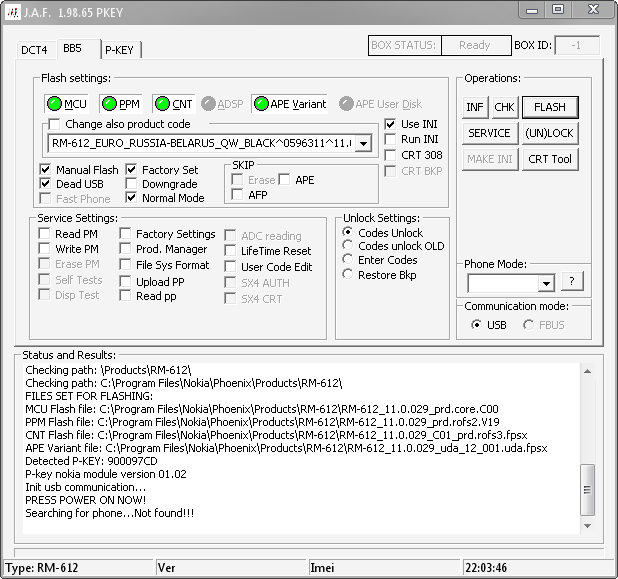Click the J.A.F. application icon in title bar
This screenshot has height=579, width=618.
tap(12, 13)
